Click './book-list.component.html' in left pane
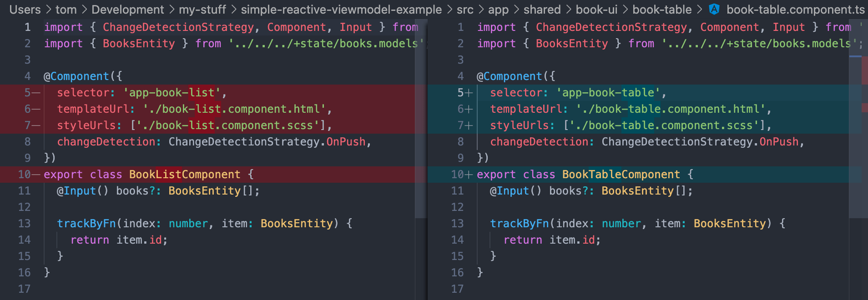Viewport: 868px width, 300px height. point(234,109)
